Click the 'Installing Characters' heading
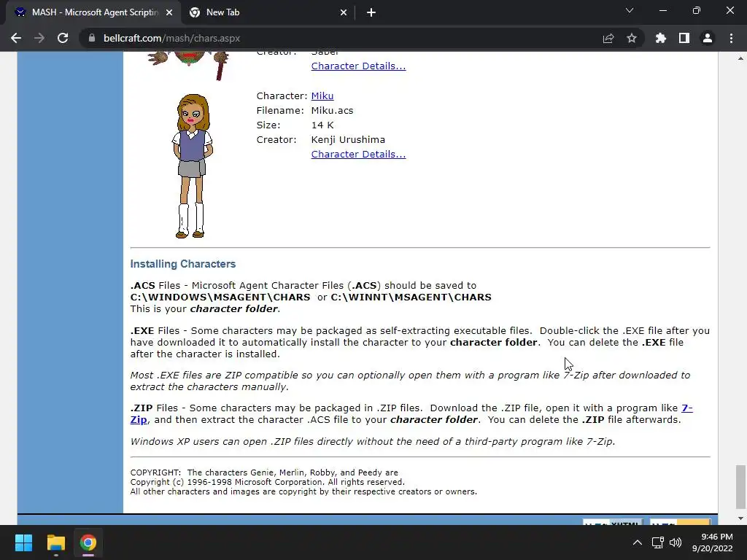Viewport: 747px width, 560px height. [x=183, y=264]
